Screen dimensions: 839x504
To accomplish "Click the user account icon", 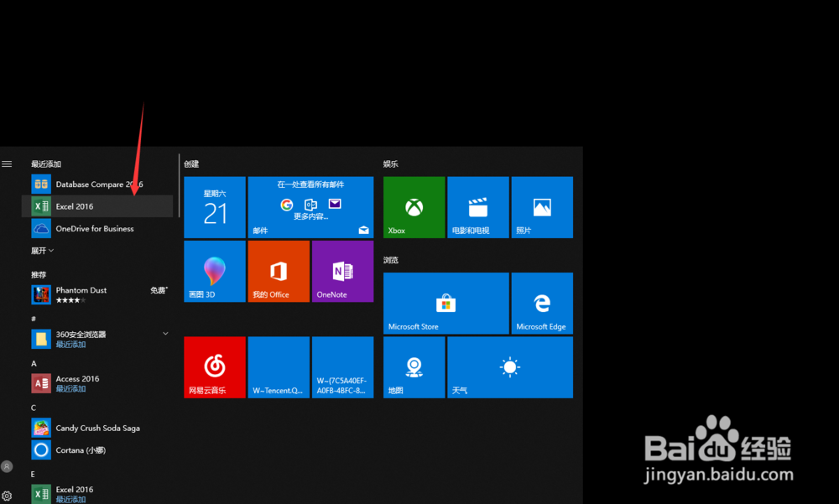I will [7, 466].
